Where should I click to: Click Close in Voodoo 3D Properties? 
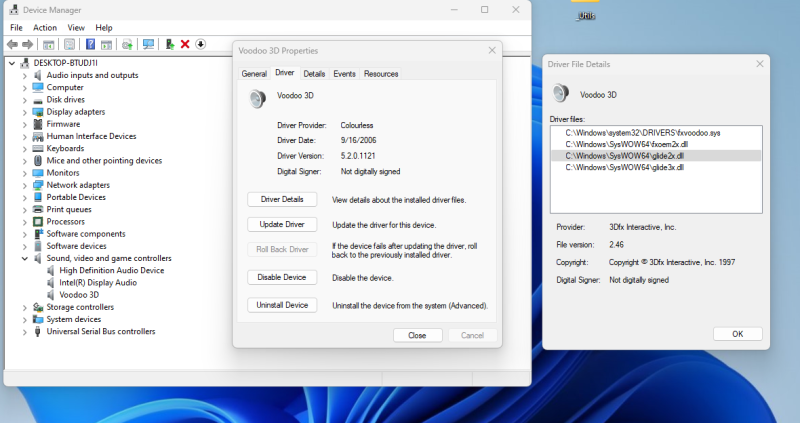click(x=417, y=335)
